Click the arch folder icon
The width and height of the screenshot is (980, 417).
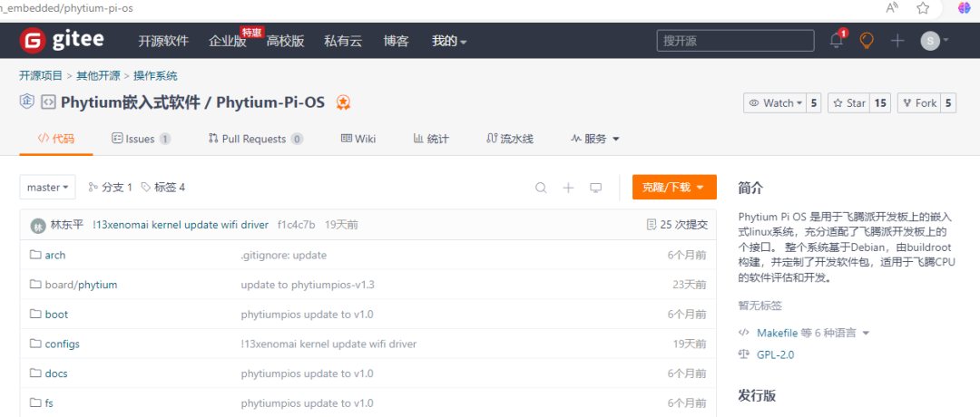click(x=35, y=255)
